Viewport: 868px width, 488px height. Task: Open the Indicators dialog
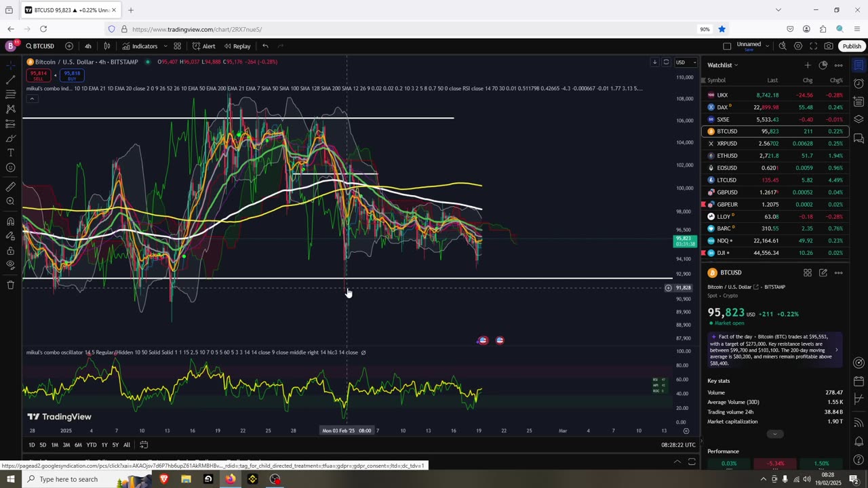140,46
